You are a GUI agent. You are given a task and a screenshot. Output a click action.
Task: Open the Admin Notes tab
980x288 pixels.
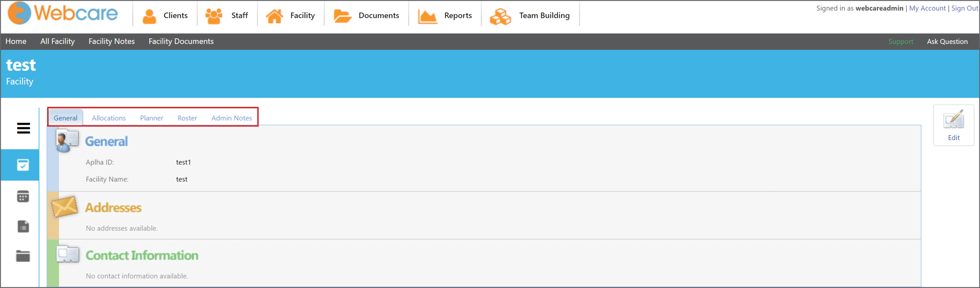tap(232, 118)
